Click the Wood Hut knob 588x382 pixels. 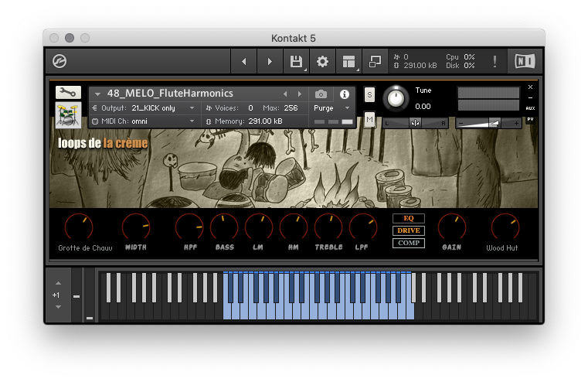point(505,227)
